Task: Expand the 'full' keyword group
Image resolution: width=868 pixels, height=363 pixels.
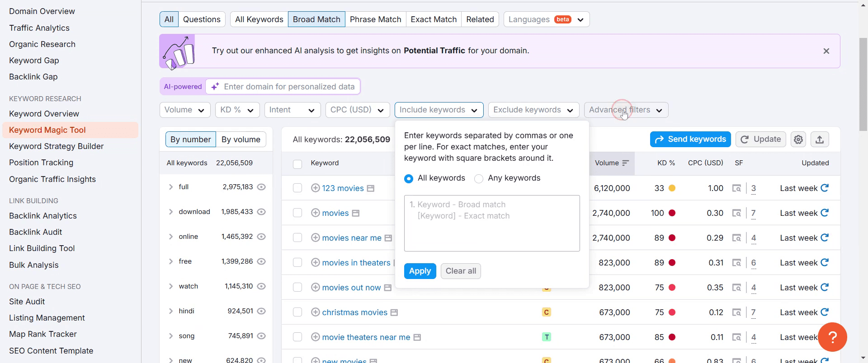Action: (x=171, y=187)
